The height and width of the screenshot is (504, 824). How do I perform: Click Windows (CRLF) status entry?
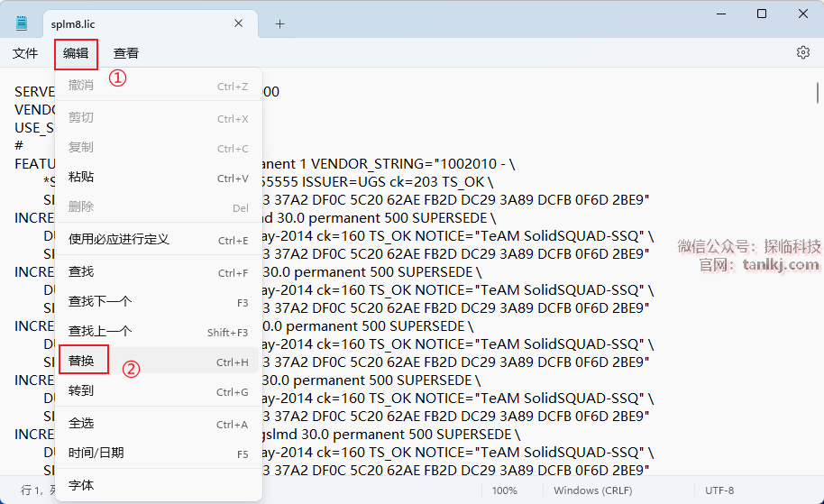pos(593,490)
